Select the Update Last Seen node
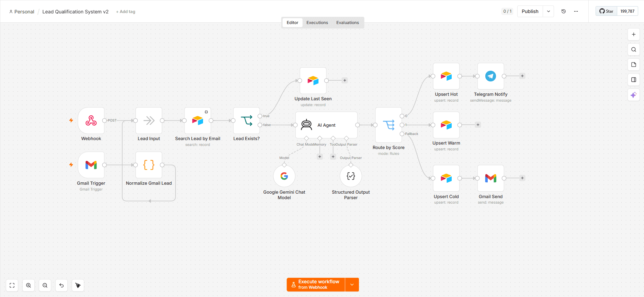This screenshot has width=644, height=297. tap(313, 81)
